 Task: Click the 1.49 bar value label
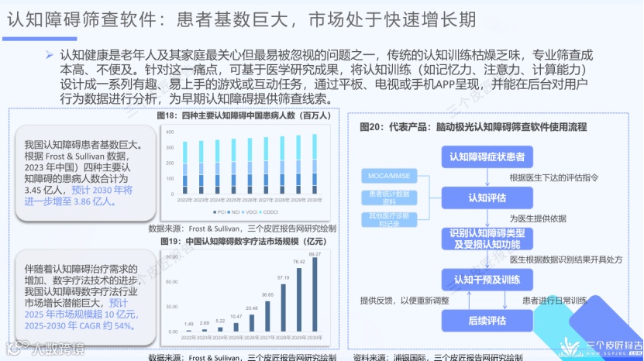(x=189, y=324)
